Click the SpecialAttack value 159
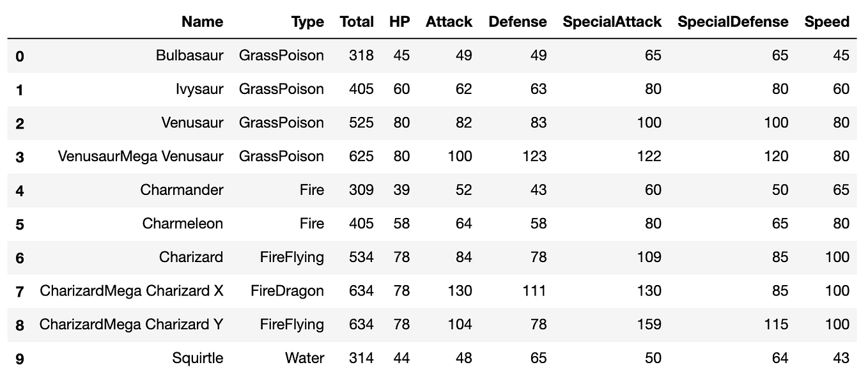868x381 pixels. pos(649,324)
